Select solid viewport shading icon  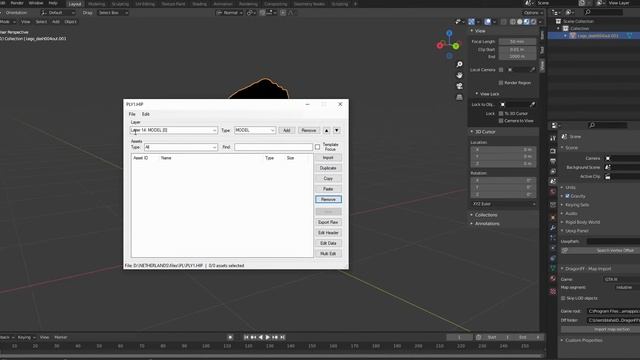coord(520,22)
